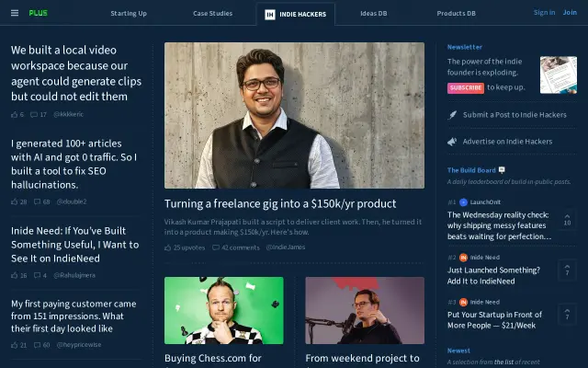Click comment icon on SEO hallucinations post
The width and height of the screenshot is (588, 368).
[37, 201]
